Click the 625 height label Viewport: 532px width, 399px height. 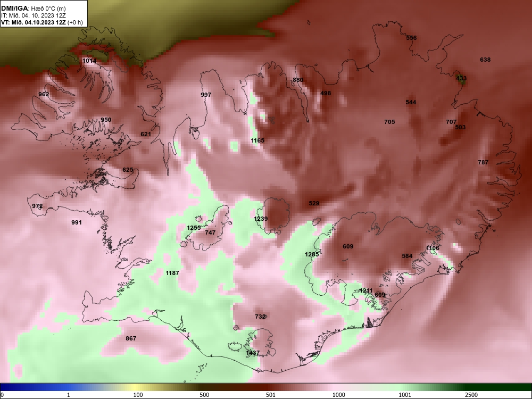128,170
